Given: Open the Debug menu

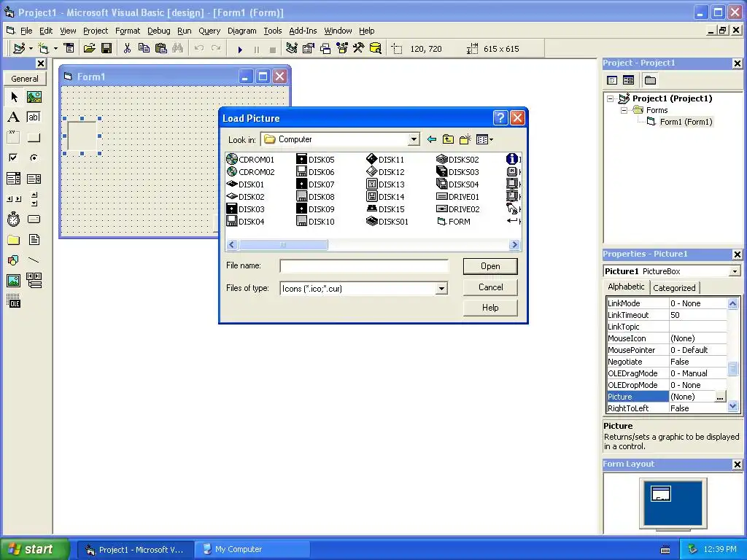Looking at the screenshot, I should [158, 31].
